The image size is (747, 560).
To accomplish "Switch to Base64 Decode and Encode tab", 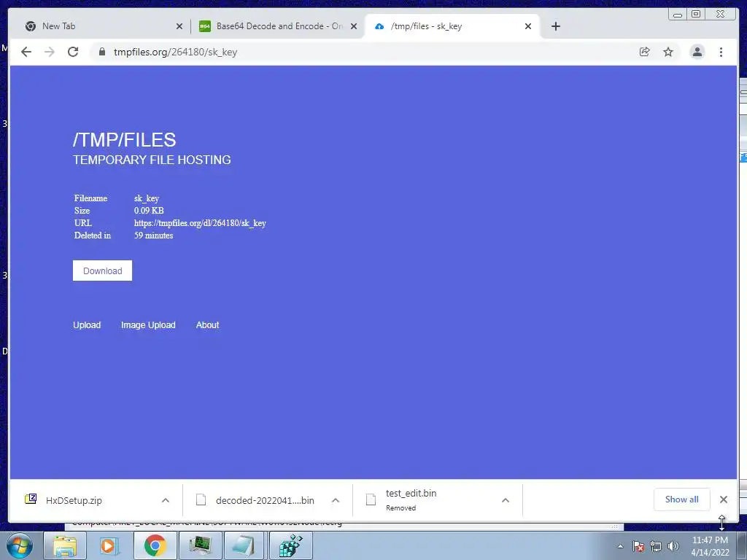I will pos(279,26).
